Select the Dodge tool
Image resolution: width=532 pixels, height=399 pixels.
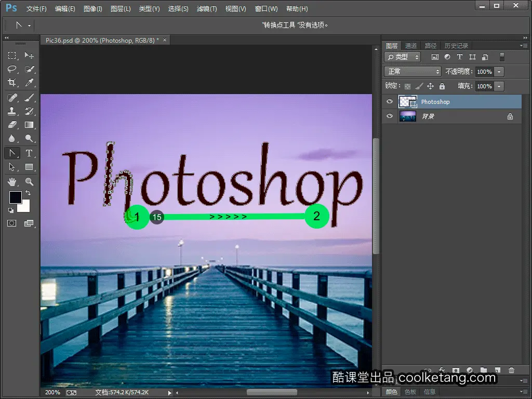[29, 138]
